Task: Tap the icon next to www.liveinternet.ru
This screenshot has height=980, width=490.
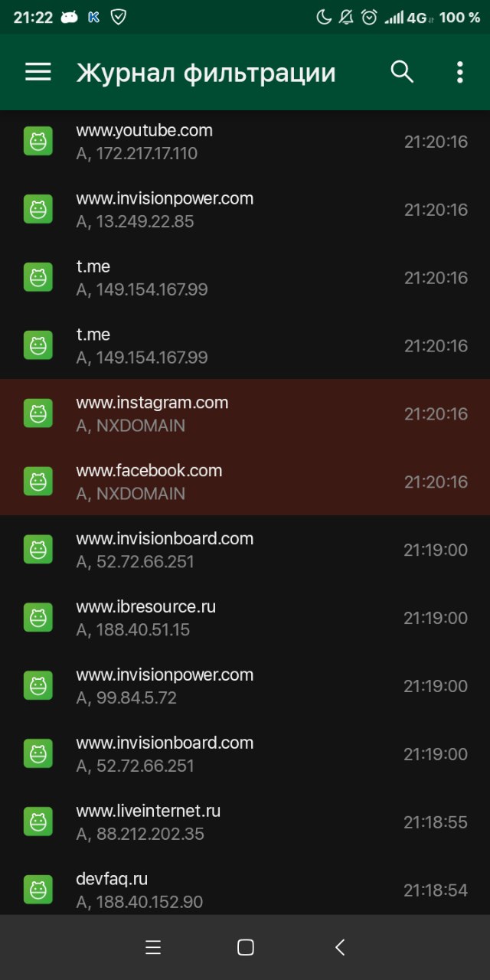Action: click(x=38, y=822)
